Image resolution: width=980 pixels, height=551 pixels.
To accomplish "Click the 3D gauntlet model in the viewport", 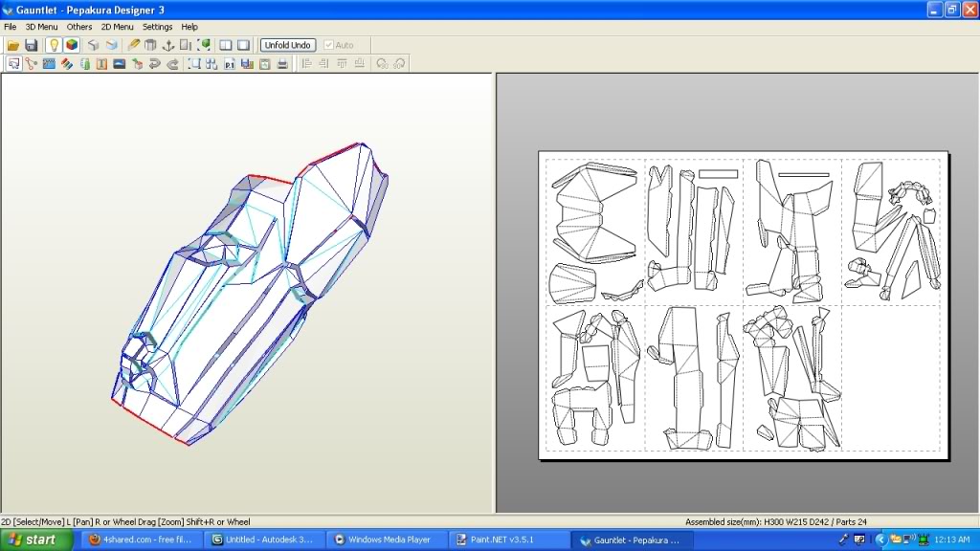I will pos(250,294).
